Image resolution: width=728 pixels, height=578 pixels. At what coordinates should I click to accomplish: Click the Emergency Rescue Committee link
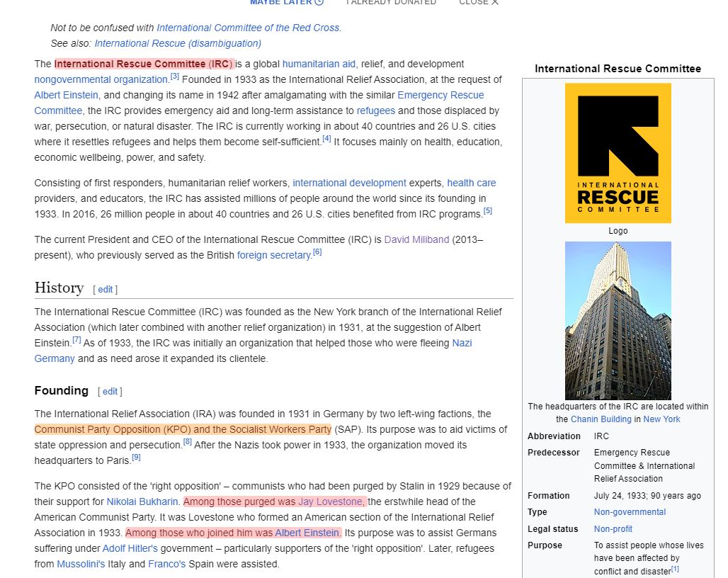click(x=440, y=95)
